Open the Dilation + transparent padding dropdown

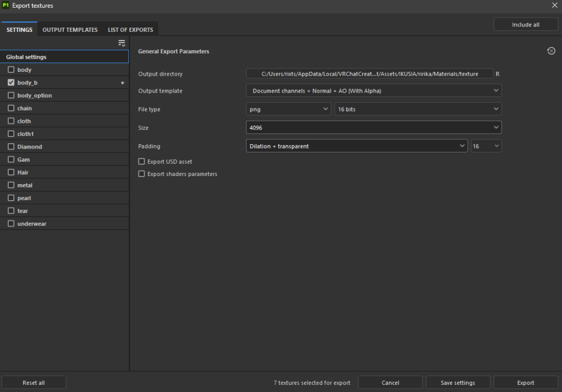click(357, 146)
